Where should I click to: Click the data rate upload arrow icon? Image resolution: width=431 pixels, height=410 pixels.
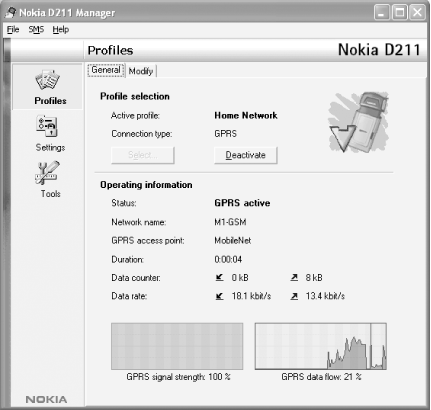pos(294,296)
